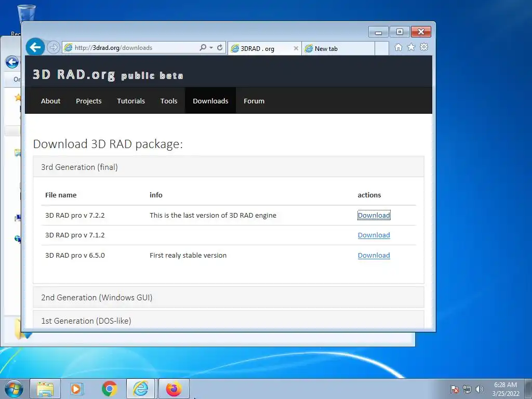
Task: Click the search magnifier in address bar
Action: 203,47
